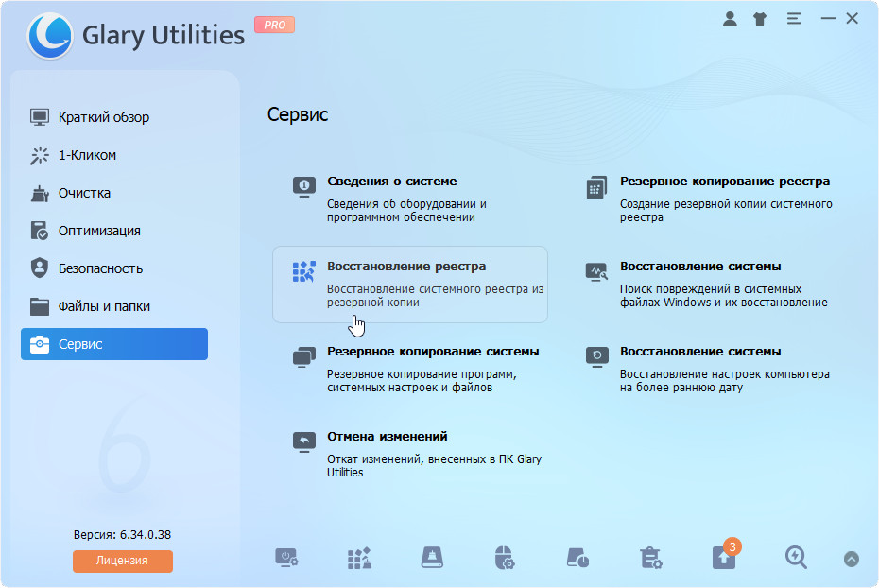Click the magnifier search icon in bottom toolbar
879x588 pixels.
tap(796, 559)
